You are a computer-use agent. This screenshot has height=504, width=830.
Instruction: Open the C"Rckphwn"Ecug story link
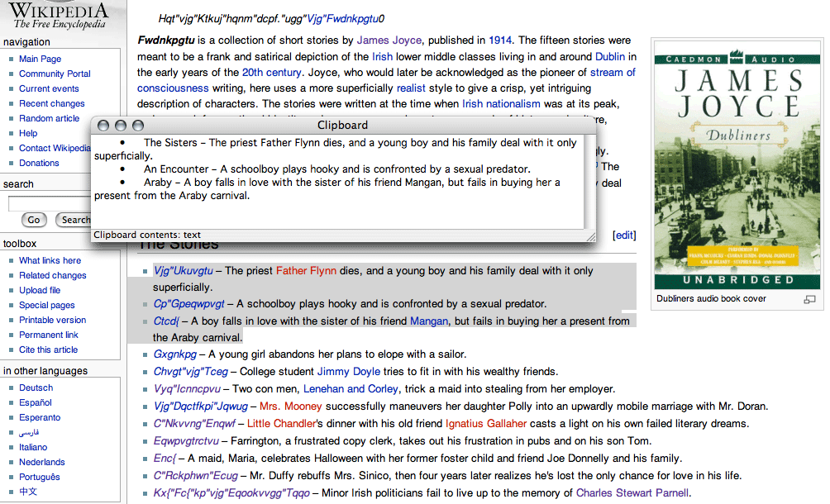point(195,475)
